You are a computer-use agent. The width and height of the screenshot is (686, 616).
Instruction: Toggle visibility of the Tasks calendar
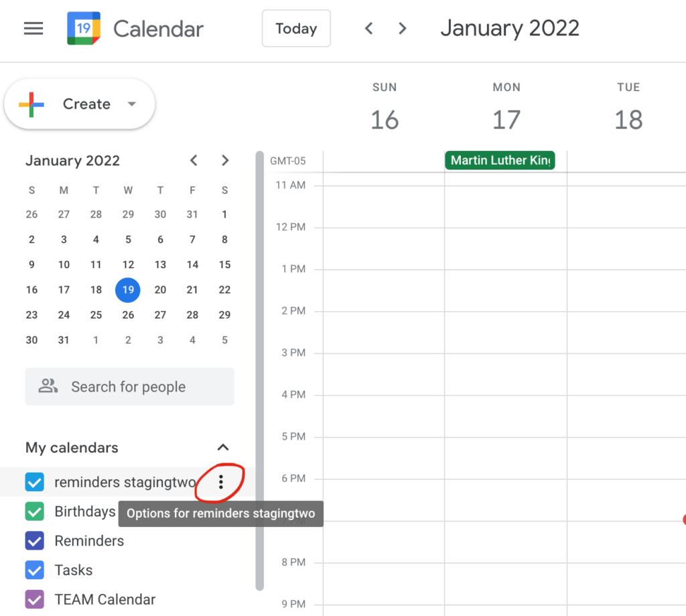tap(34, 570)
